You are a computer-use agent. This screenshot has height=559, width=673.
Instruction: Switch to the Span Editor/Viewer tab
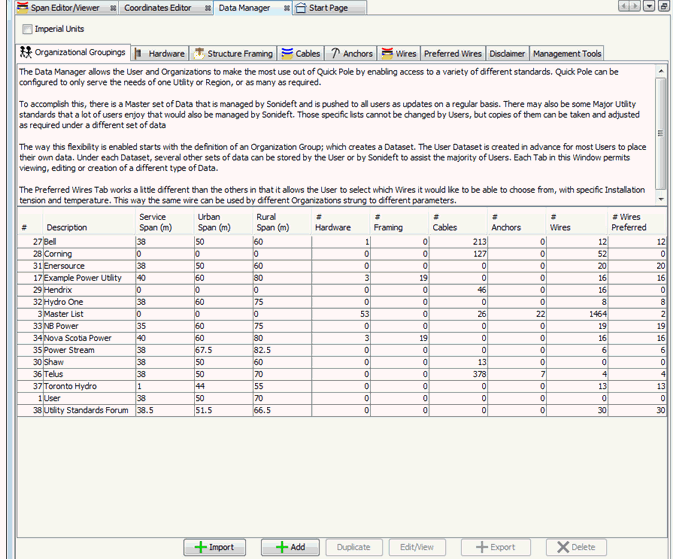pos(65,8)
